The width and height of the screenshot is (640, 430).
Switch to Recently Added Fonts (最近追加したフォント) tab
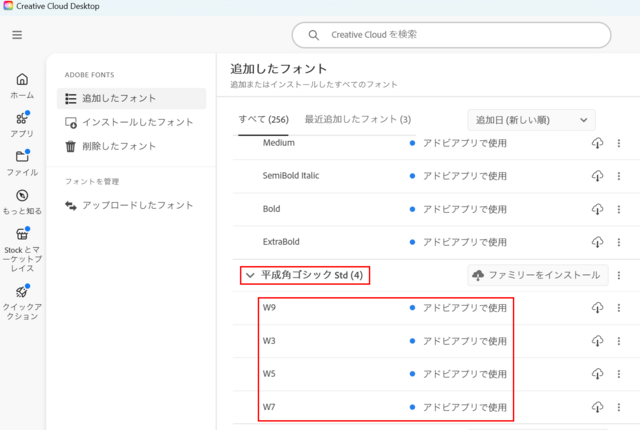click(358, 120)
